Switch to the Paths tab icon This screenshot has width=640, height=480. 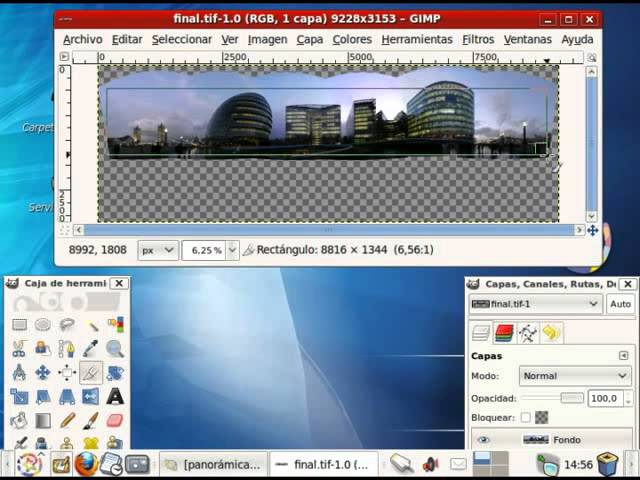[x=528, y=333]
